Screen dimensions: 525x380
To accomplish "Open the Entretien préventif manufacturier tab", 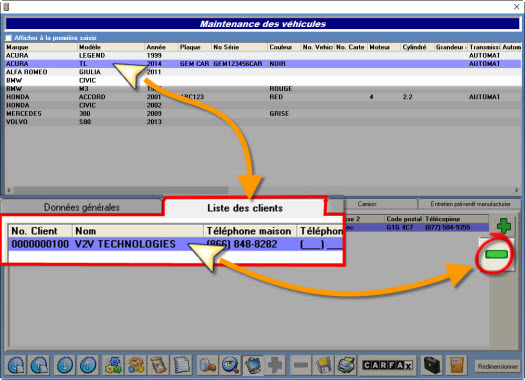I will tap(470, 204).
